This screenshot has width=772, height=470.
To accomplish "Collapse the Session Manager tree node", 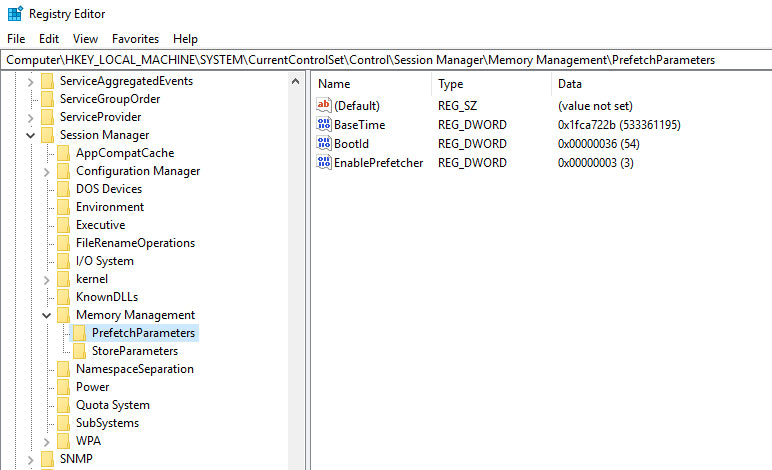I will (x=31, y=135).
